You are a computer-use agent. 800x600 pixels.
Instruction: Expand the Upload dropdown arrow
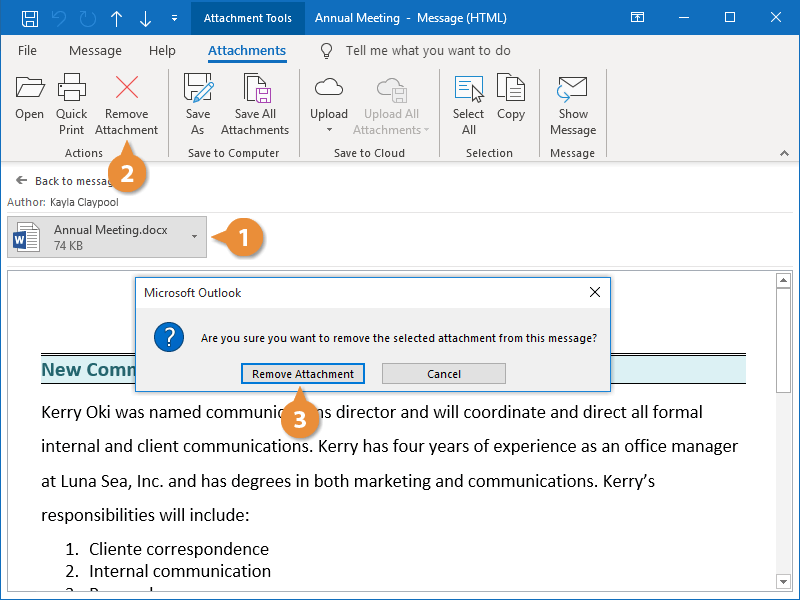coord(330,130)
